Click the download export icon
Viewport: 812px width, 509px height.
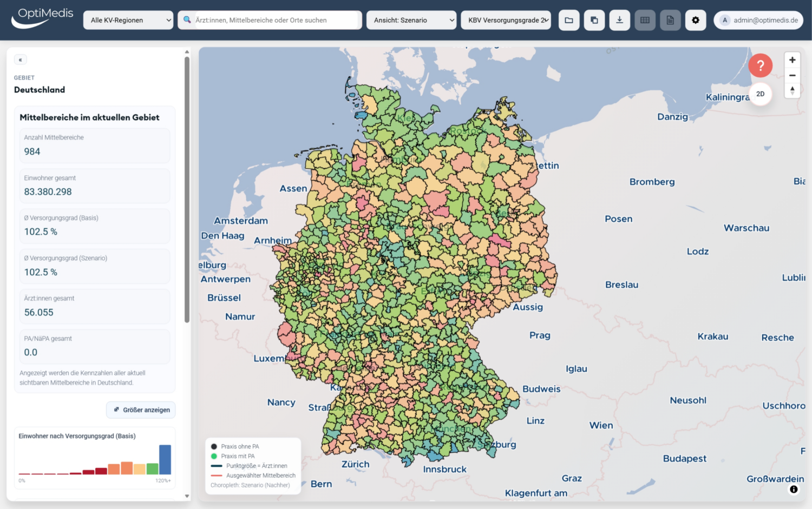tap(619, 20)
